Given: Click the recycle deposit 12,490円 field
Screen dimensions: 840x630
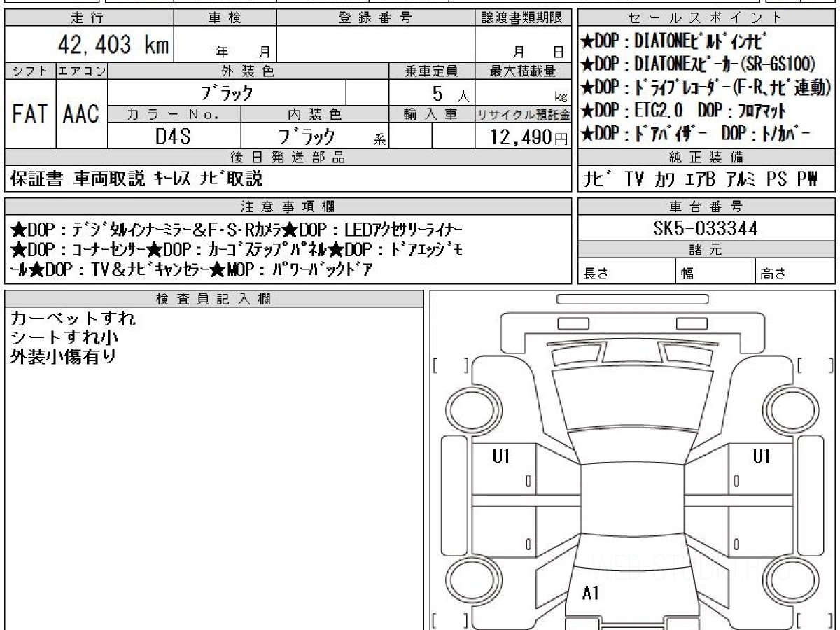Looking at the screenshot, I should pyautogui.click(x=524, y=136).
